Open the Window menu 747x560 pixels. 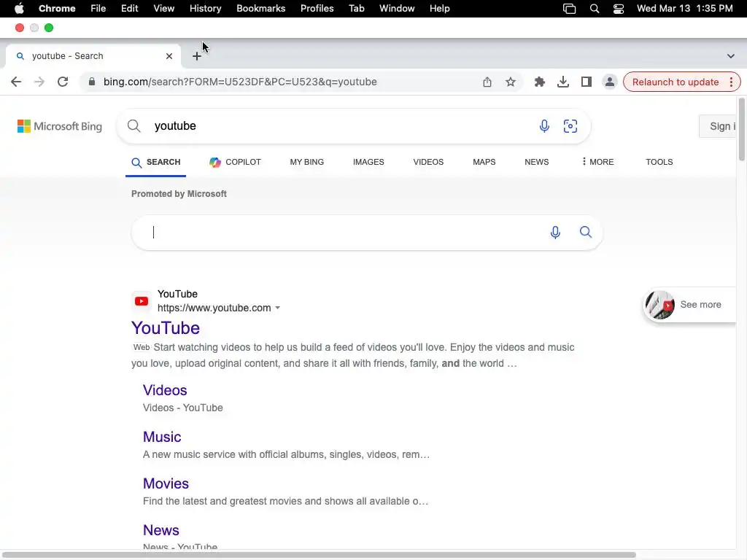click(397, 9)
